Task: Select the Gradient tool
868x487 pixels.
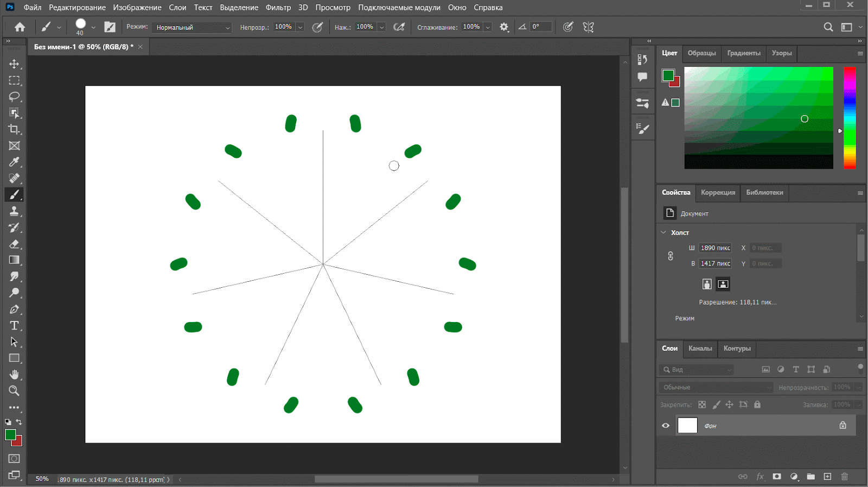Action: (14, 260)
